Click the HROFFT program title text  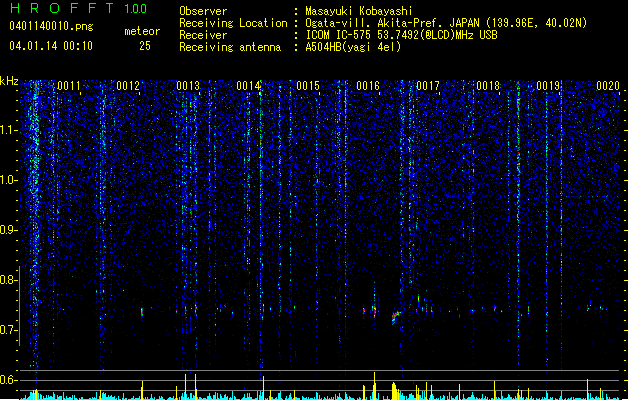62,8
